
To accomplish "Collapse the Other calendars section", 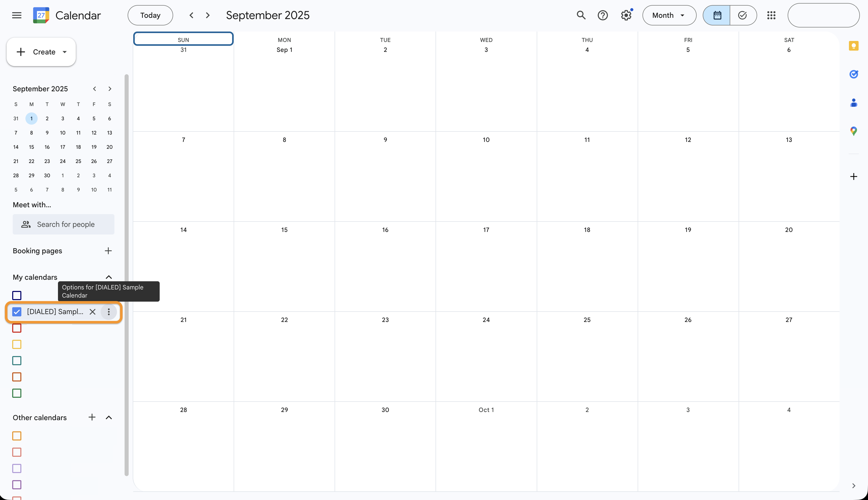I will point(109,417).
